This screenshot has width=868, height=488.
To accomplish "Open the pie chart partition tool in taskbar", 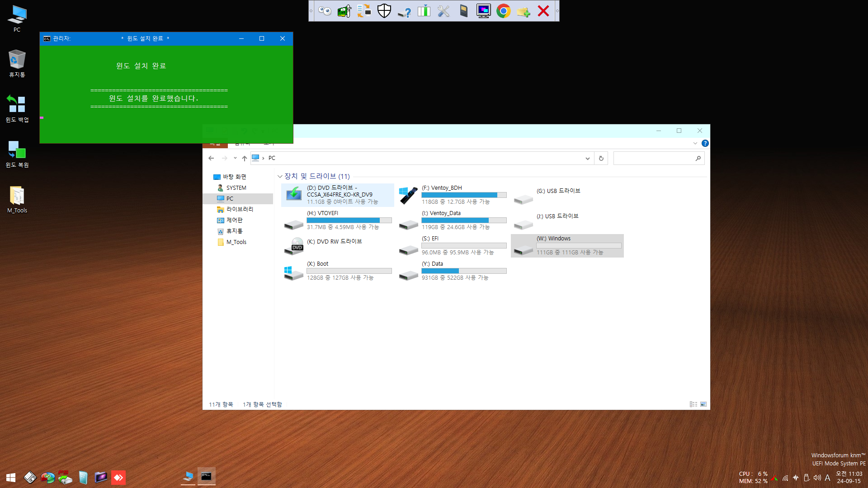I will click(47, 477).
